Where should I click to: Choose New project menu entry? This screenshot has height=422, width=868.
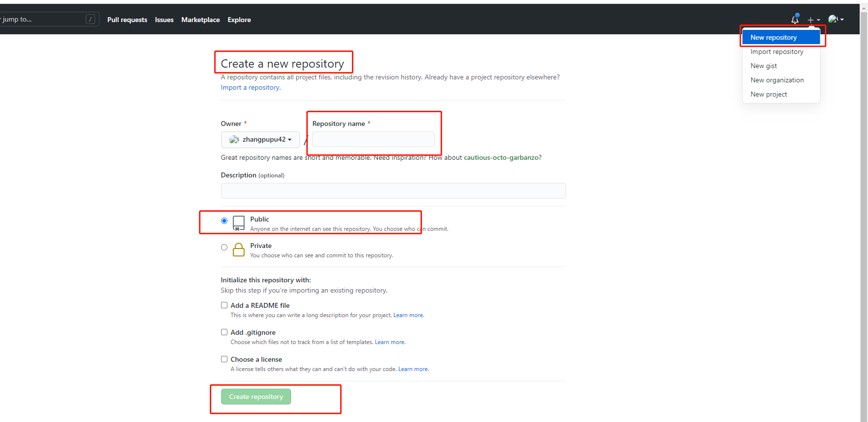(781, 94)
